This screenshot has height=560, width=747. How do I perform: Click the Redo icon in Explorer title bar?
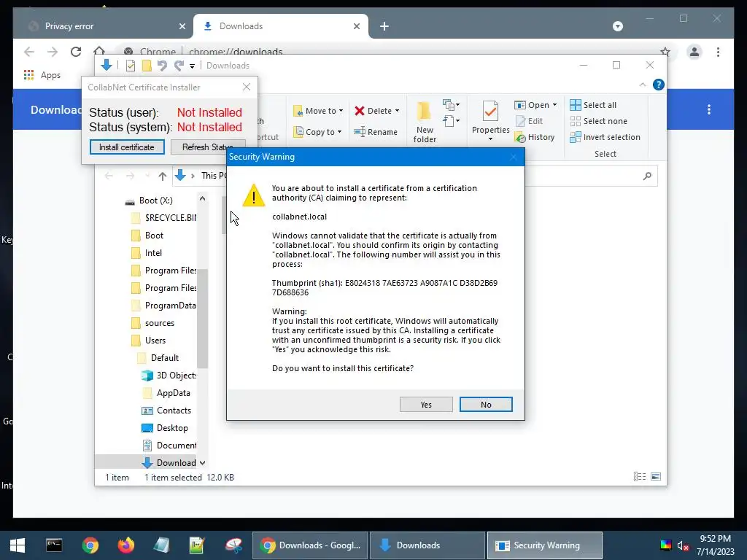(x=179, y=66)
